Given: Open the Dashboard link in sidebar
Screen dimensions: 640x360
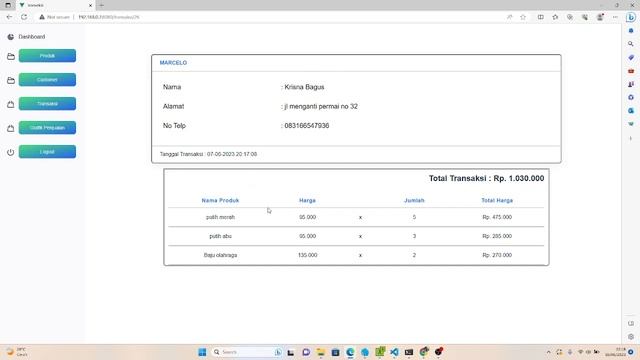Looking at the screenshot, I should (x=31, y=37).
